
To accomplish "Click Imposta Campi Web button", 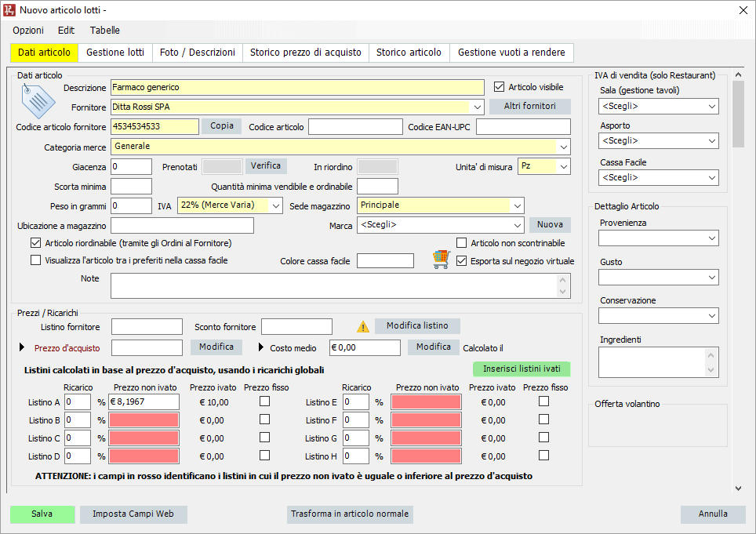I will pos(133,514).
